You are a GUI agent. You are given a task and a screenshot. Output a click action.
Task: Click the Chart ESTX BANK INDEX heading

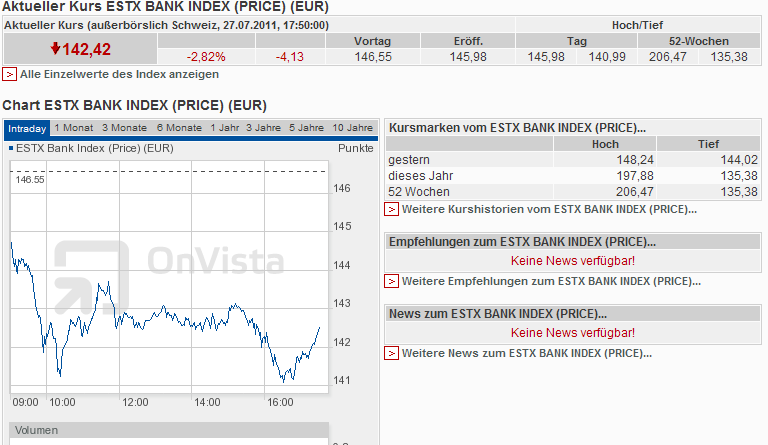[134, 106]
